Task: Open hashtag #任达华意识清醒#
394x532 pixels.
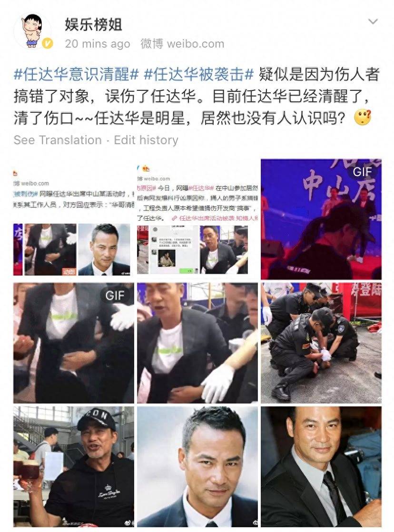Action: click(x=76, y=74)
